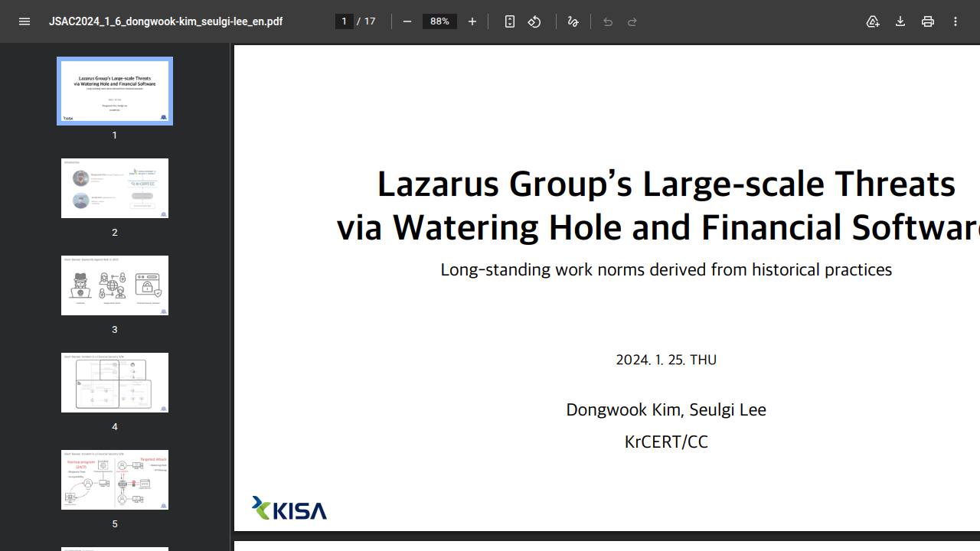Save the PDF to Google Drive
The height and width of the screenshot is (551, 980).
[873, 21]
